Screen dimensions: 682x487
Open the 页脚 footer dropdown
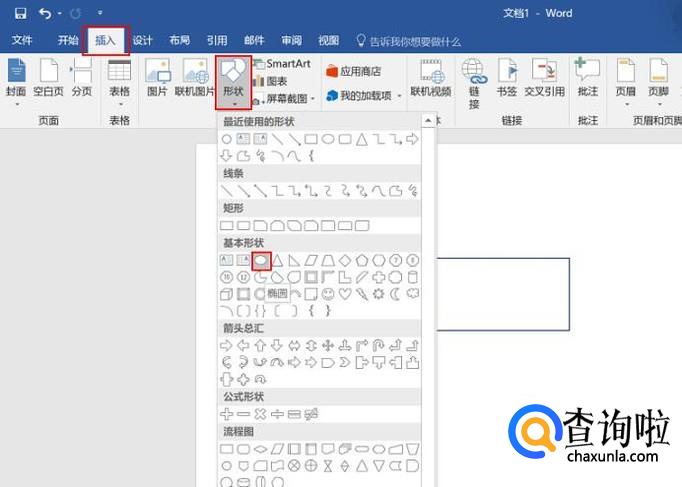point(659,82)
